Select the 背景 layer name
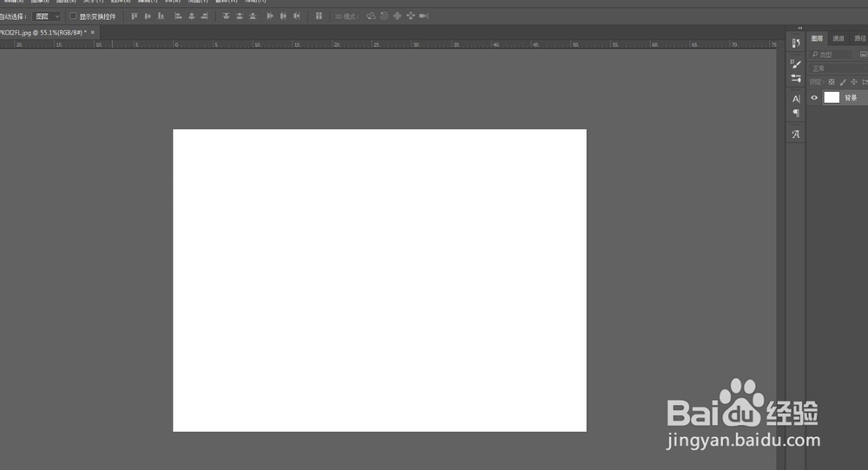 [851, 98]
